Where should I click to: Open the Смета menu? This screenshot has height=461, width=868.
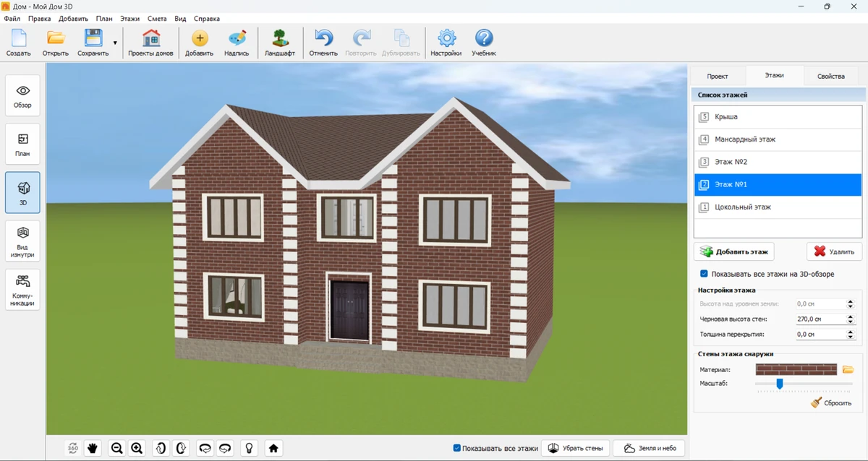156,19
